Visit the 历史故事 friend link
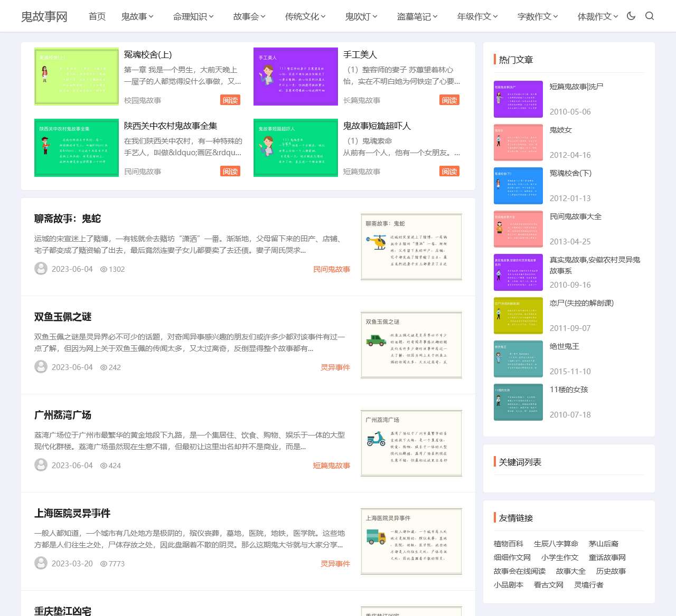 tap(611, 571)
